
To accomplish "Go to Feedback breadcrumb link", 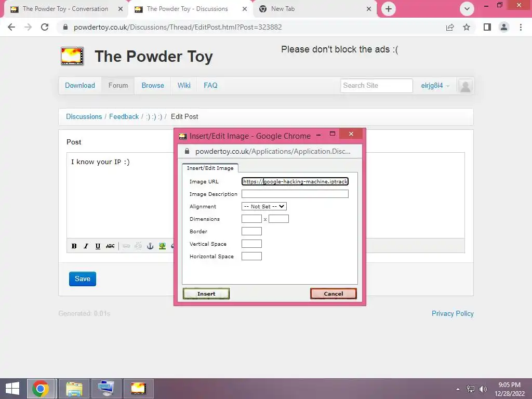I will 124,117.
